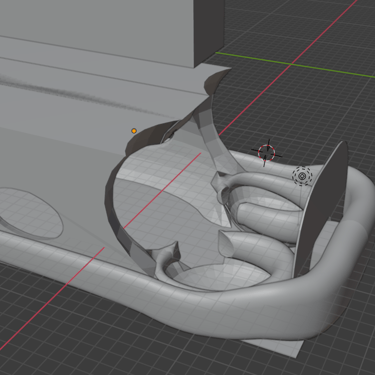Viewport: 375px width, 375px height.
Task: Click the oval outline on left surface
Action: (32, 213)
